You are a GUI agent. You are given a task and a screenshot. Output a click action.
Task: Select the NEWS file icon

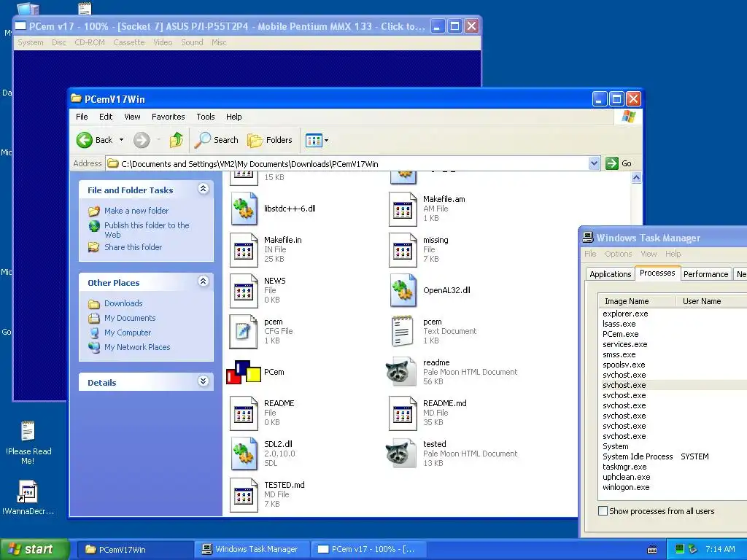click(x=244, y=290)
